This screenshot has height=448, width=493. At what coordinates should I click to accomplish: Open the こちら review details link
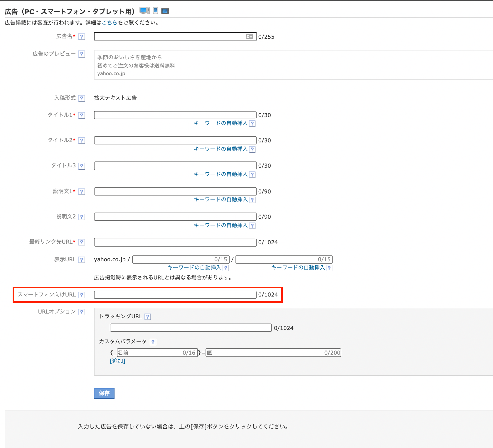click(110, 23)
